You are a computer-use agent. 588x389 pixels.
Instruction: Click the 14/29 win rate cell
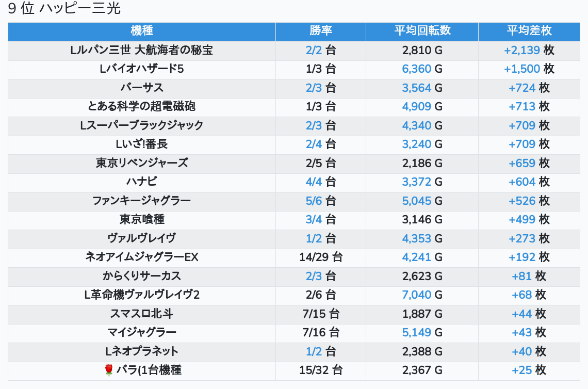click(314, 257)
